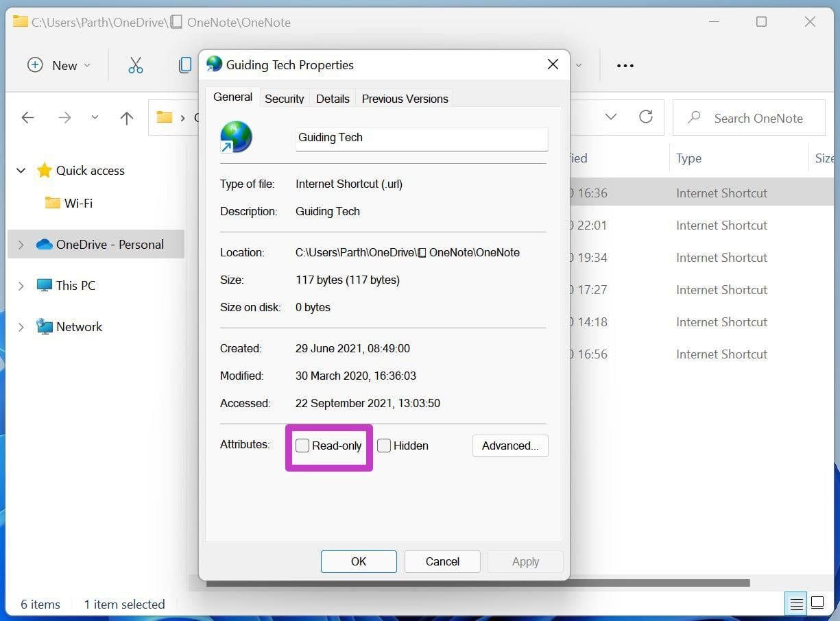Open Advanced attributes dialog
The width and height of the screenshot is (840, 621).
tap(510, 446)
